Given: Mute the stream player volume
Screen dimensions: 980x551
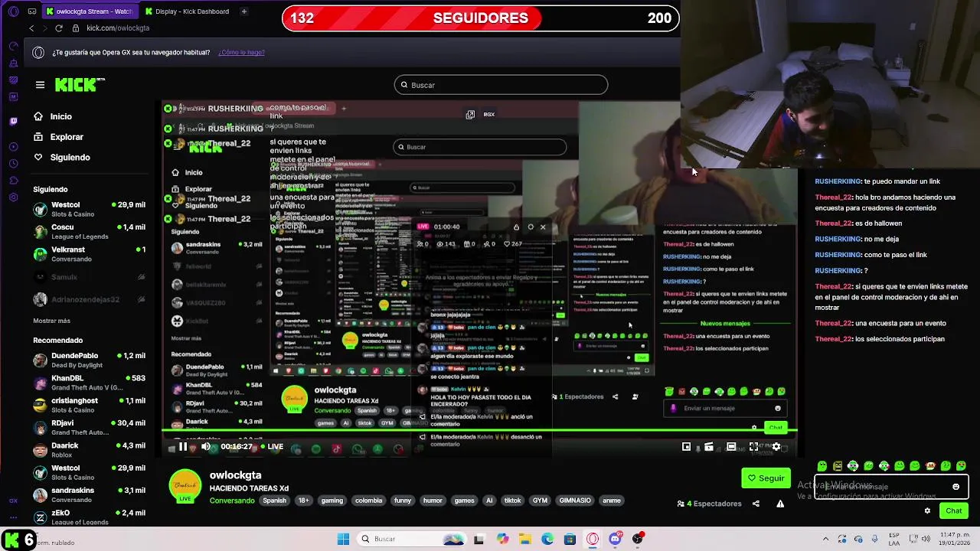Looking at the screenshot, I should [x=205, y=447].
